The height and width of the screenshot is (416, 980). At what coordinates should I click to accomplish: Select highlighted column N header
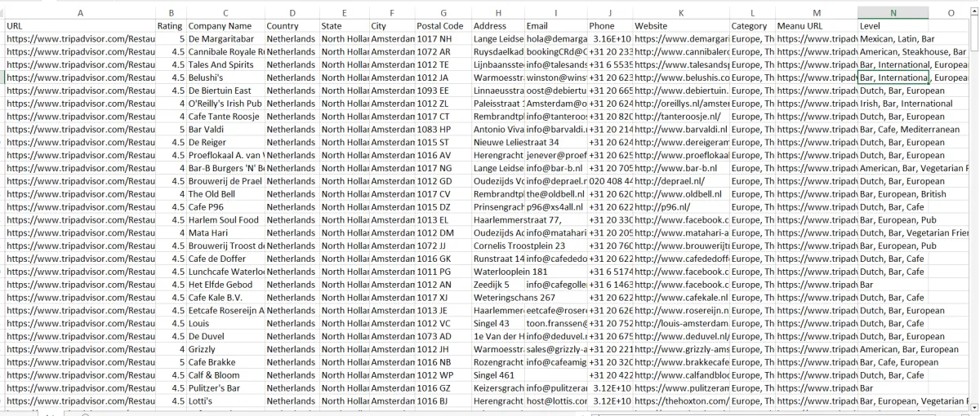coord(893,12)
